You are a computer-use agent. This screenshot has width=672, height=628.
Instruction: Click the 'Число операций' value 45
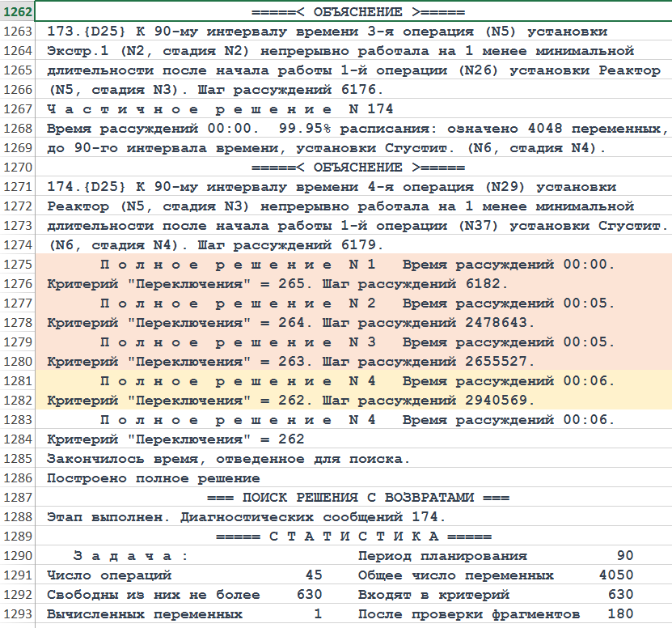(x=314, y=575)
